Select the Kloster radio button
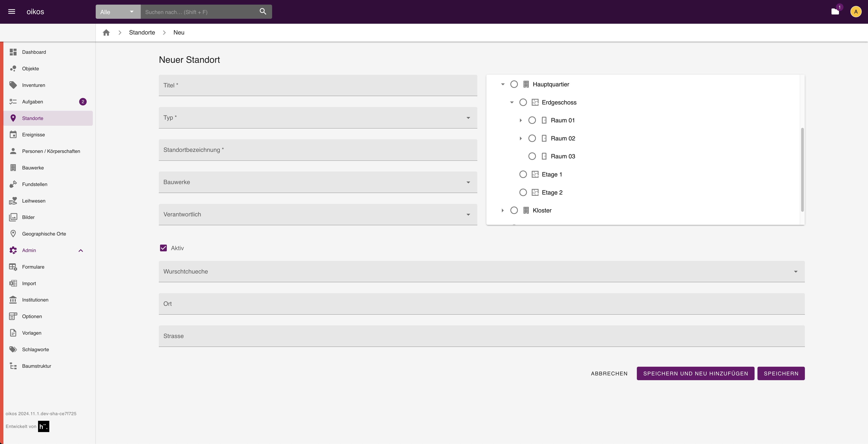Image resolution: width=868 pixels, height=444 pixels. coord(514,210)
